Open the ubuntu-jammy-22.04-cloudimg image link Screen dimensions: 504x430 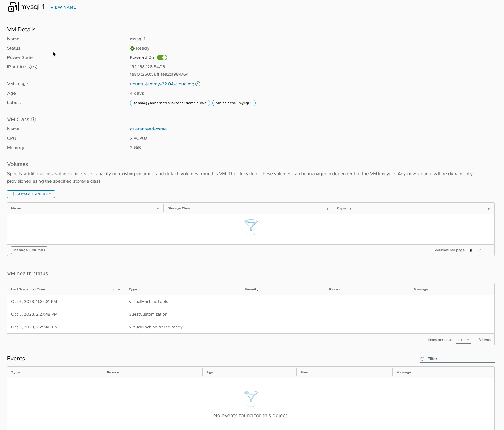click(162, 84)
